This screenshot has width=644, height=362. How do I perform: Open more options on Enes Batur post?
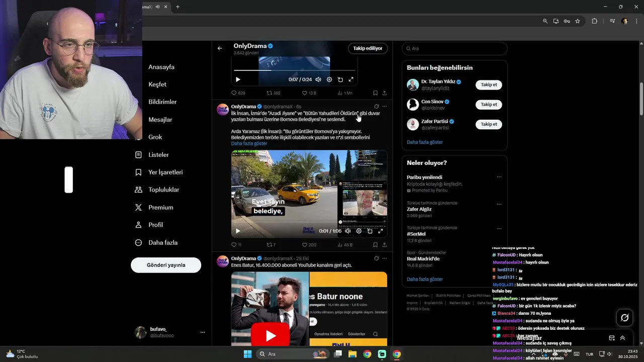pos(384,258)
